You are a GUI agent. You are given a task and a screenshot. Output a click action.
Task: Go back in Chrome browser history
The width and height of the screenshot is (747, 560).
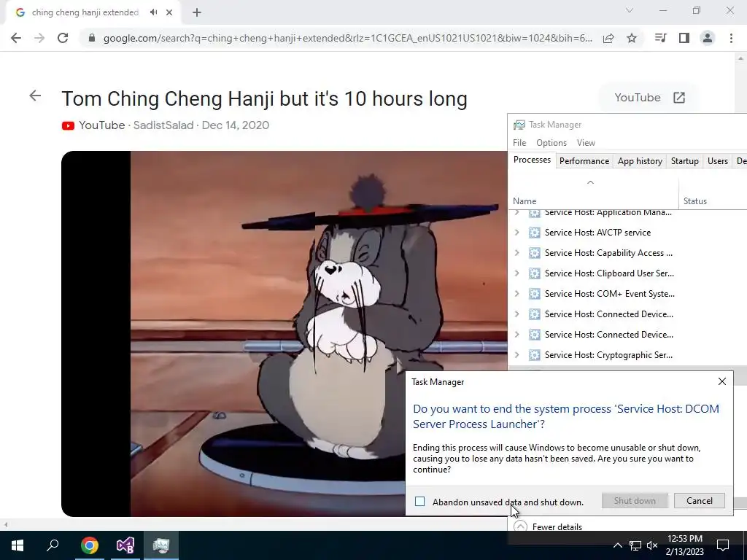click(x=16, y=38)
